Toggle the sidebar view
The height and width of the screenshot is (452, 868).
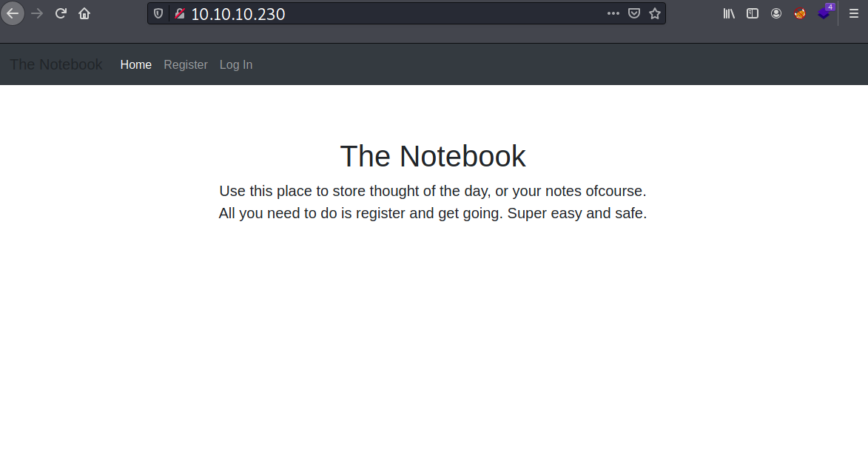click(x=753, y=13)
